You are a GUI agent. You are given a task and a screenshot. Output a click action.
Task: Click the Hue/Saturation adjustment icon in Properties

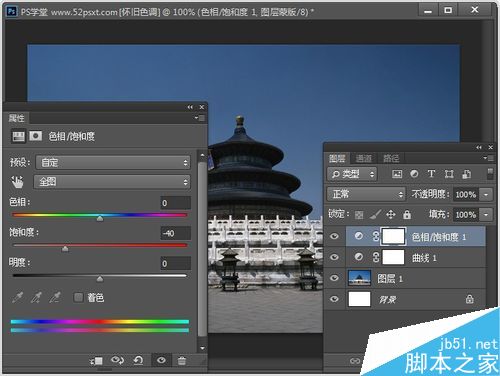19,136
